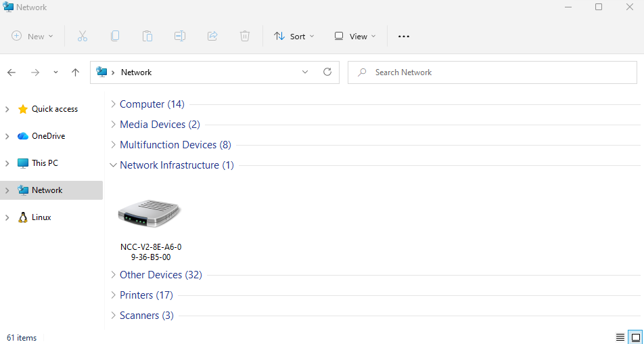The height and width of the screenshot is (344, 644).
Task: Expand Multifunction Devices (8) group
Action: pos(114,145)
